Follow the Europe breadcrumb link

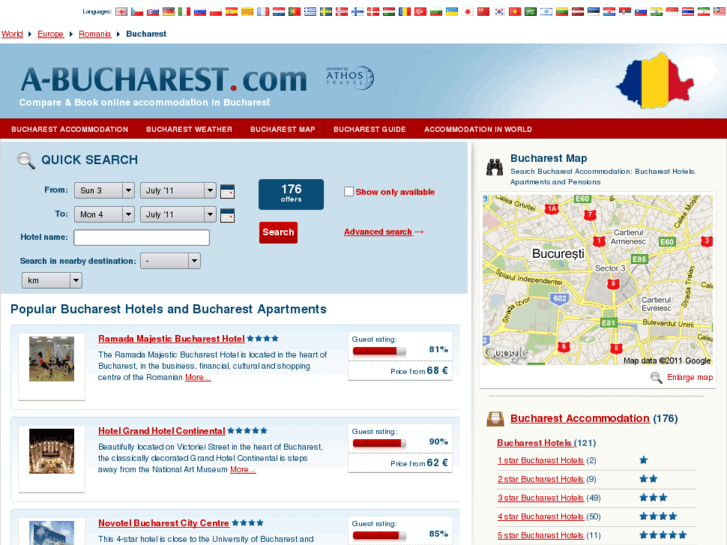click(51, 34)
